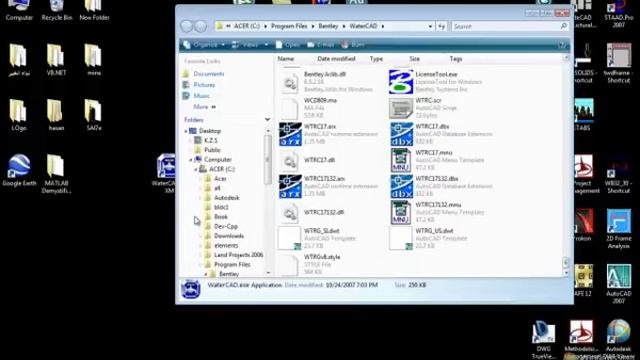Collapse the Desktop tree node
The width and height of the screenshot is (640, 360).
186,131
